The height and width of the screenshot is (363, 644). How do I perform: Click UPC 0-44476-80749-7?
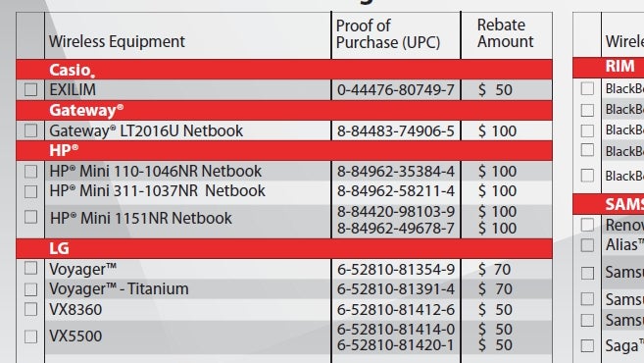396,90
